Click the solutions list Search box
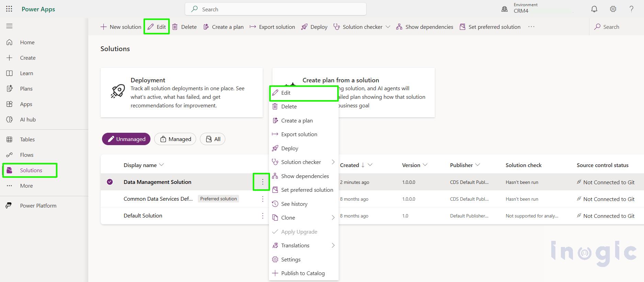The height and width of the screenshot is (282, 644). pos(616,27)
